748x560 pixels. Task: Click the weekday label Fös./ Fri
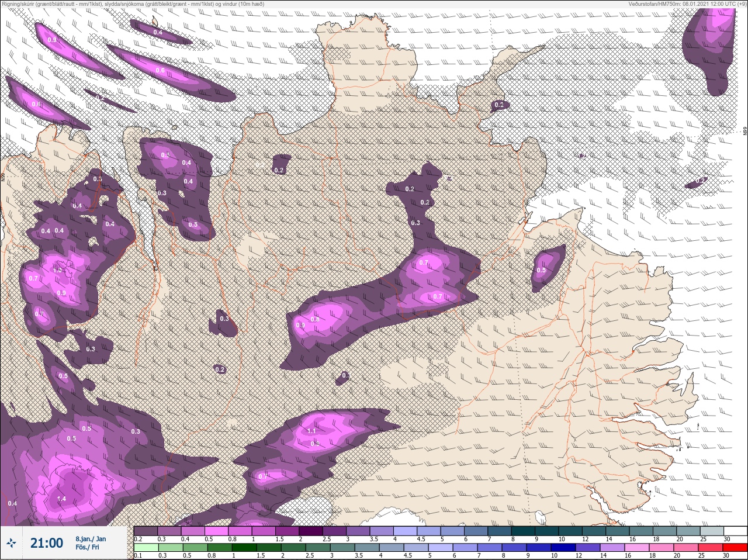pos(87,548)
